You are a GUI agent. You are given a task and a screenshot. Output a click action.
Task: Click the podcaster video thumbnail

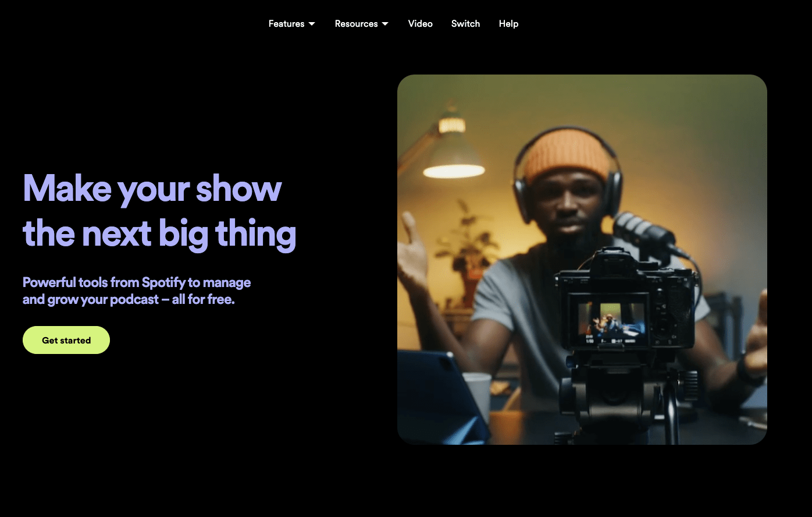pyautogui.click(x=582, y=259)
